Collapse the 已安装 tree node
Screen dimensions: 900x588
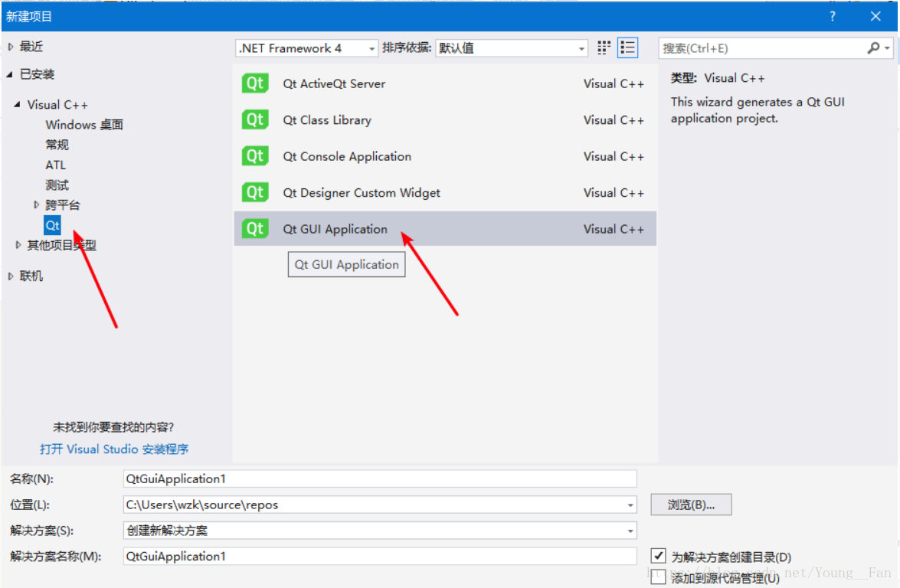coord(10,74)
